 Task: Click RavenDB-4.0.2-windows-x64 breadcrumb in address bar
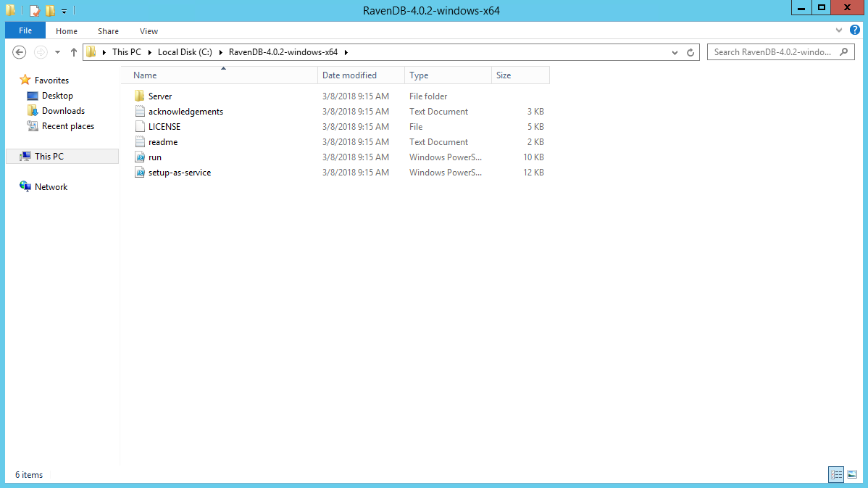pyautogui.click(x=283, y=52)
